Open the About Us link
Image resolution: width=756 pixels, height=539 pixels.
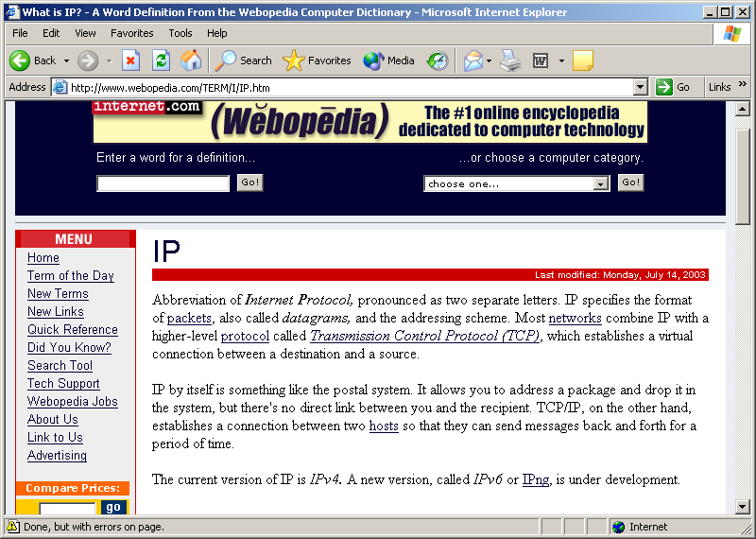tap(53, 419)
